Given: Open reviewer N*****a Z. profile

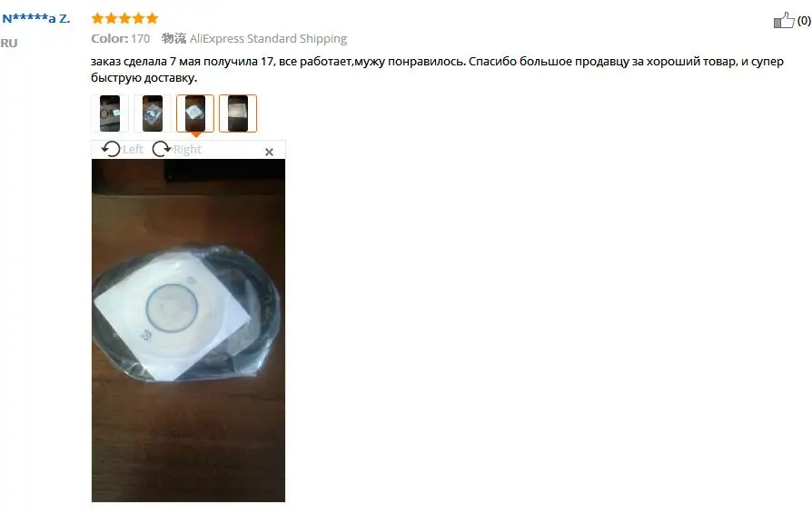Looking at the screenshot, I should tap(35, 19).
